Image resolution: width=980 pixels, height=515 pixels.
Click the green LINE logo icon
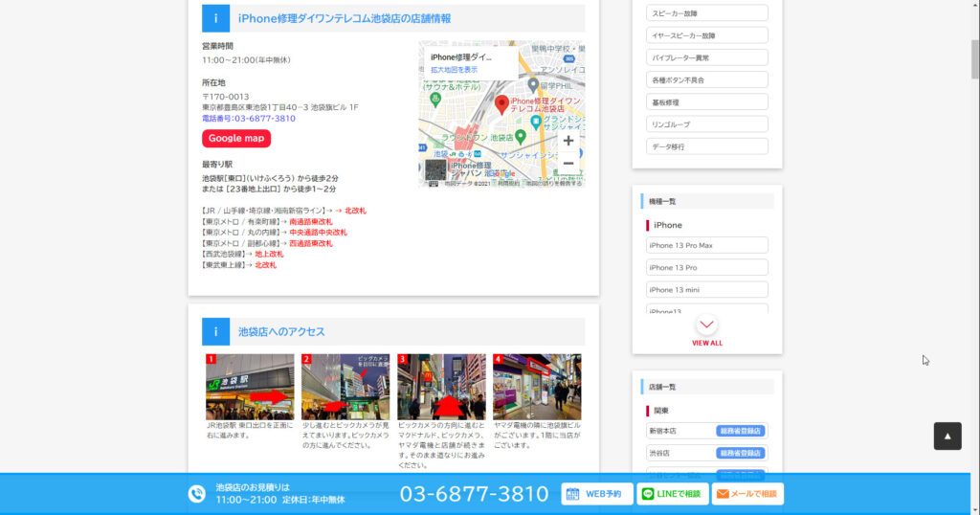648,494
